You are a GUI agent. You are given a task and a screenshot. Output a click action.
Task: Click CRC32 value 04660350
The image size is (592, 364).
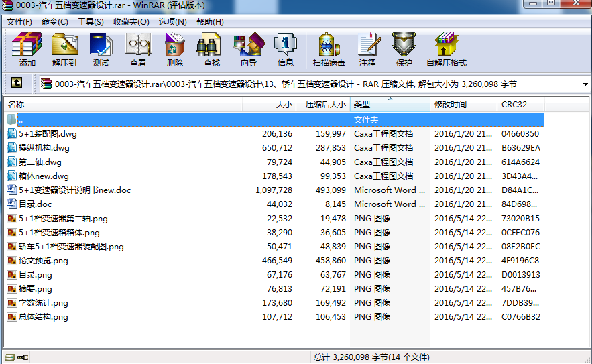(520, 134)
